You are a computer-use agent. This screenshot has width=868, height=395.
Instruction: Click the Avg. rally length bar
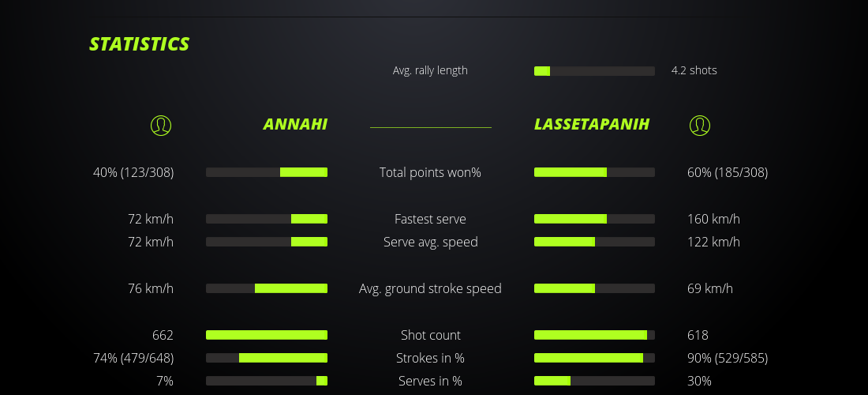point(594,71)
